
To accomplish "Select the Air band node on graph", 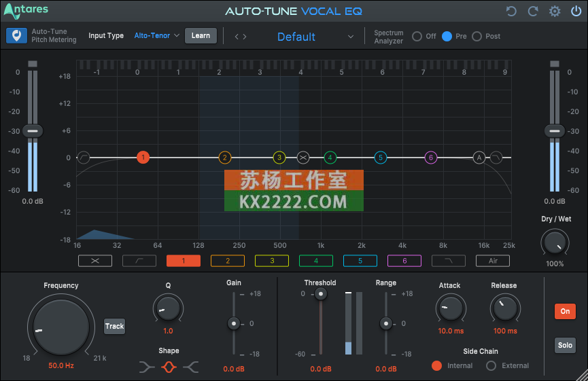I will 479,158.
